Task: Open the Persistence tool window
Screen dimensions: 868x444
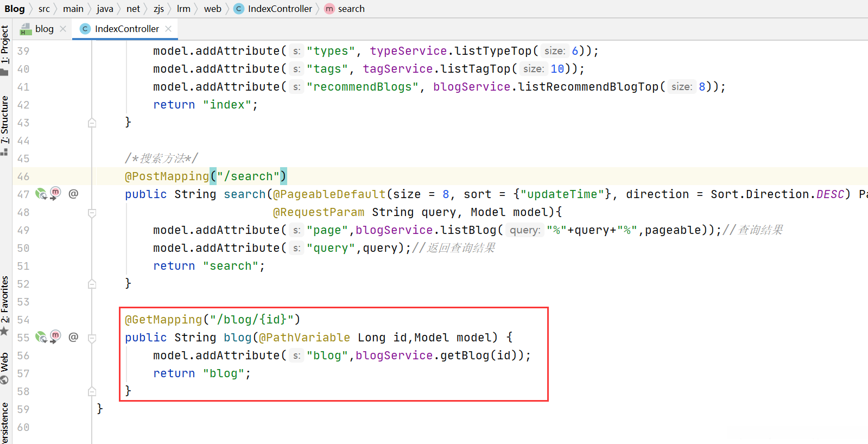Action: click(5, 423)
